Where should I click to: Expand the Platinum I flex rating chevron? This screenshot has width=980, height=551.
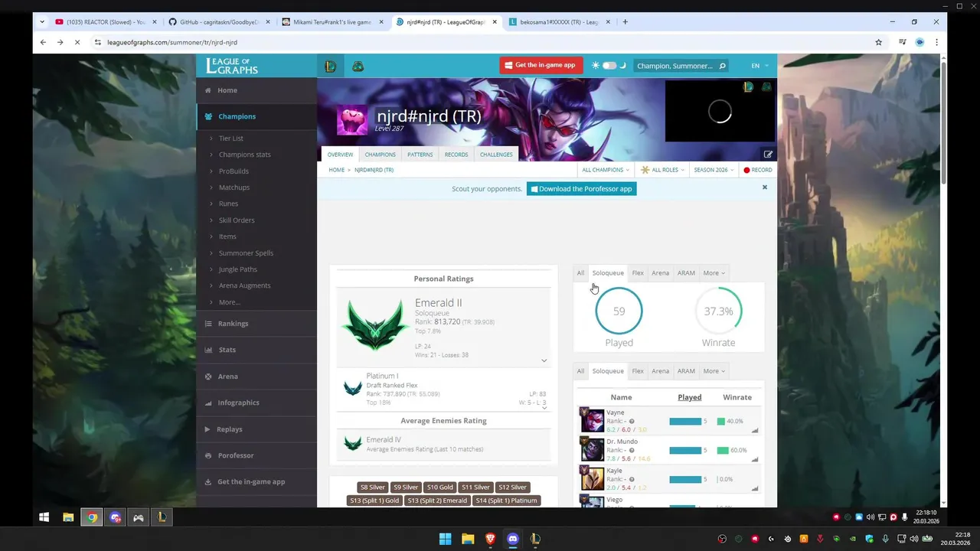click(x=544, y=408)
